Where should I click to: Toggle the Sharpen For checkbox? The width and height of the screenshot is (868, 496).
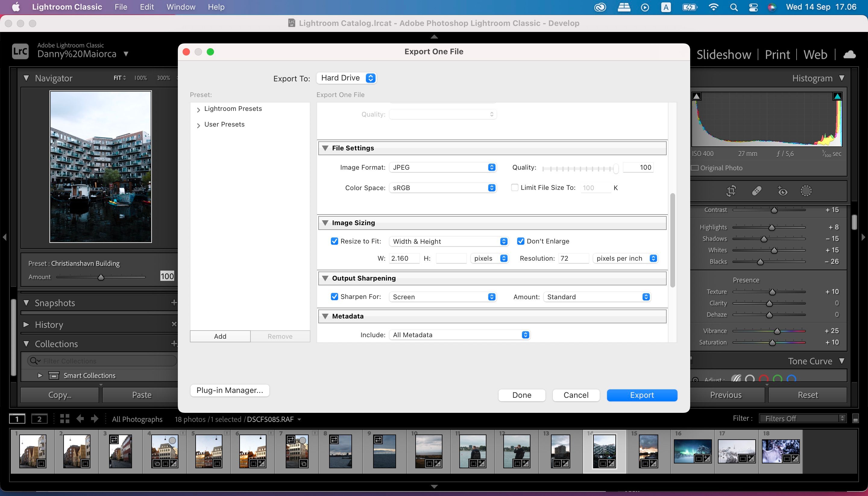pos(334,297)
